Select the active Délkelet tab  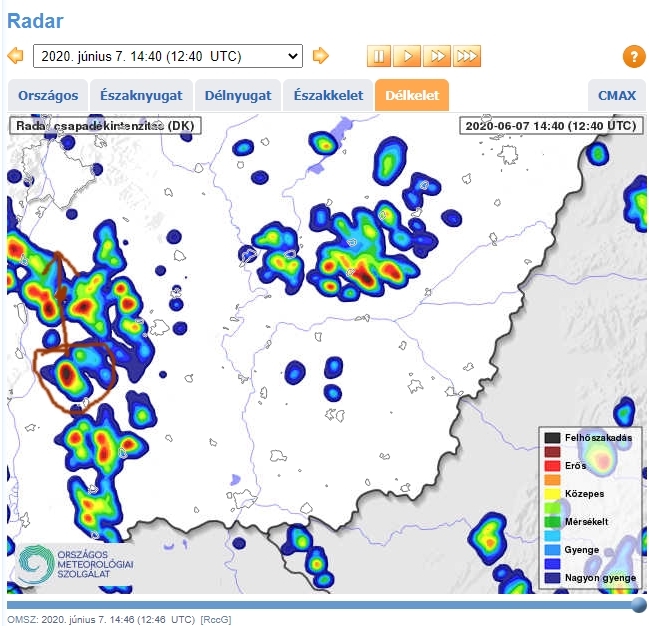(412, 95)
